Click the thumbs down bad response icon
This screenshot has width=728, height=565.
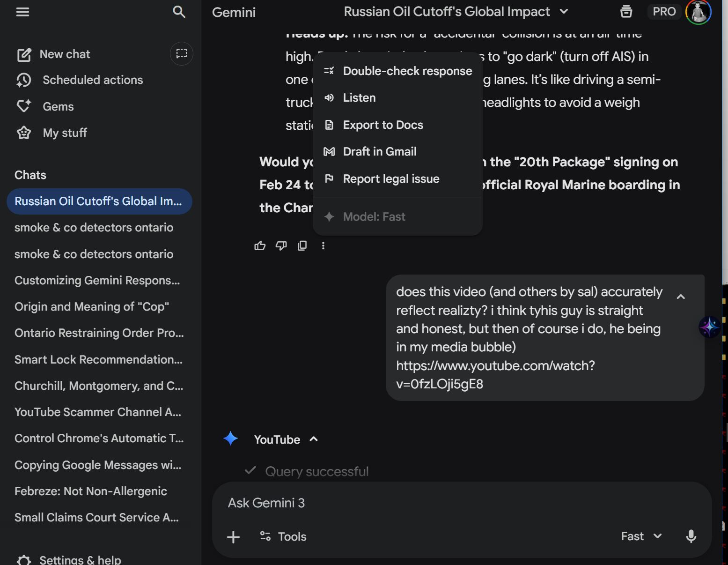tap(281, 245)
